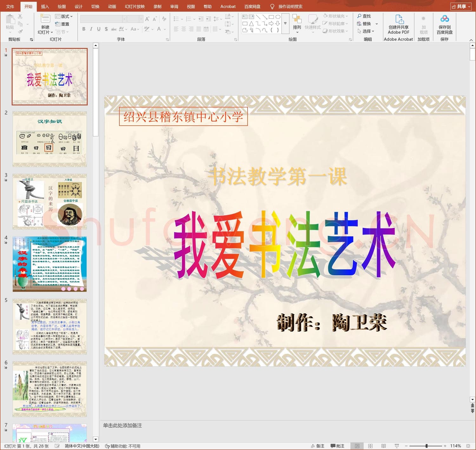Open the Character Spacing (AV) dropdown
The image size is (476, 450).
[x=123, y=29]
